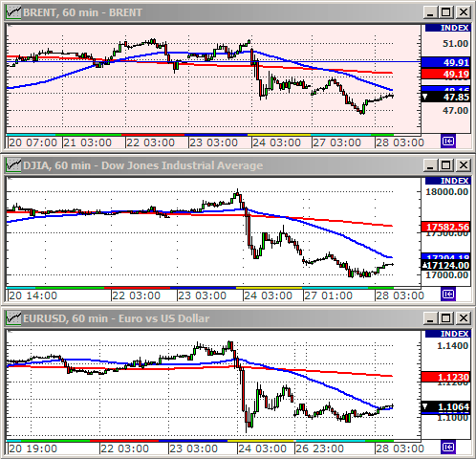Viewport: 476px width, 459px height.
Task: Click scroll-to-end icon in BRENT chart
Action: 448,142
